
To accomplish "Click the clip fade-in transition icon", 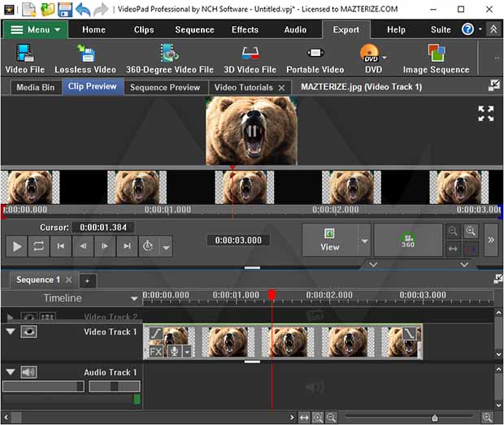I will click(x=156, y=333).
